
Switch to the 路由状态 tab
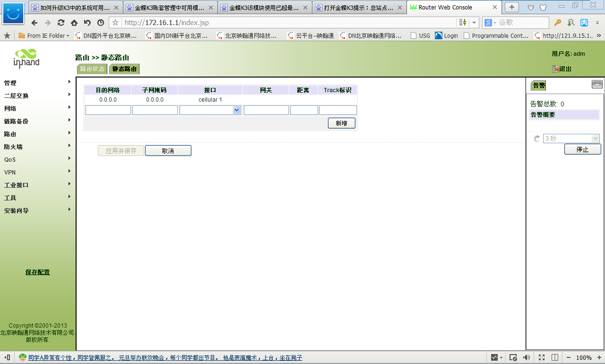[x=92, y=69]
